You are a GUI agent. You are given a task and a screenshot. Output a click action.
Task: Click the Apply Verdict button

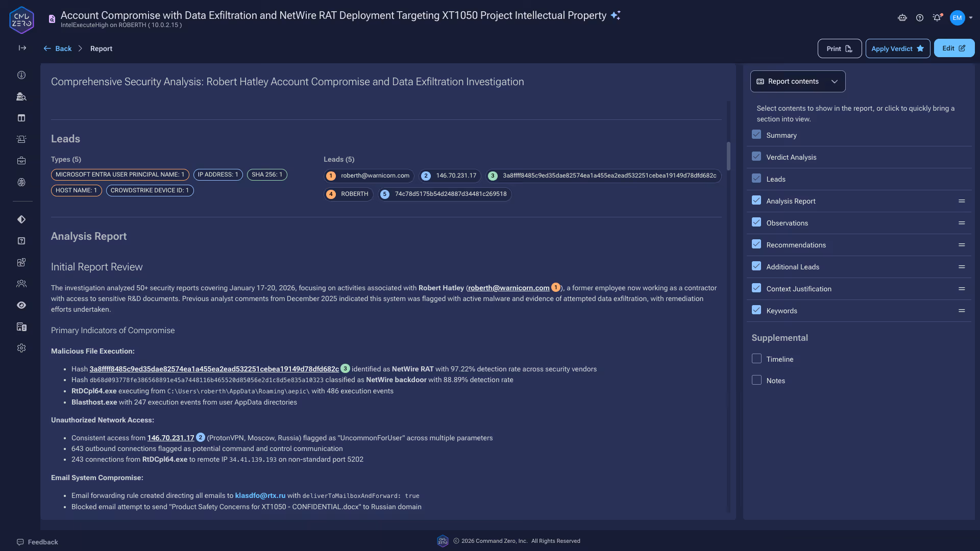coord(897,48)
